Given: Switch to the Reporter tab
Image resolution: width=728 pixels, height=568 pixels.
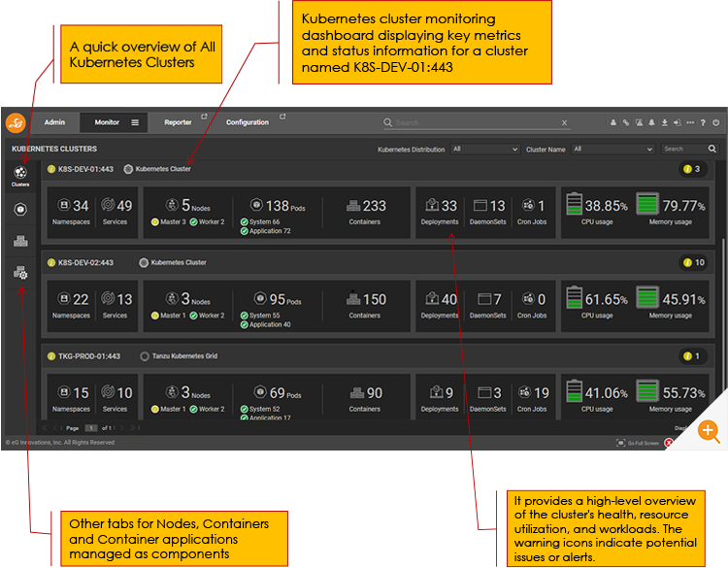Looking at the screenshot, I should [x=178, y=122].
